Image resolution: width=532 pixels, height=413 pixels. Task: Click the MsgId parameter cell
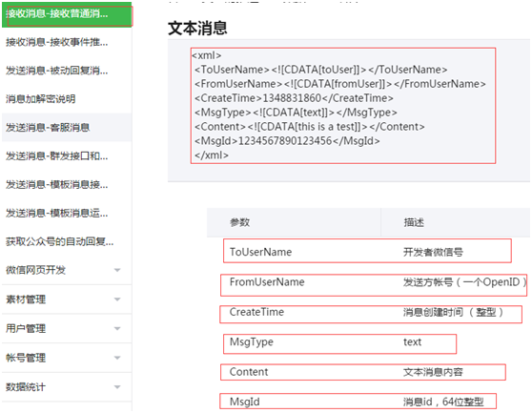coord(245,402)
